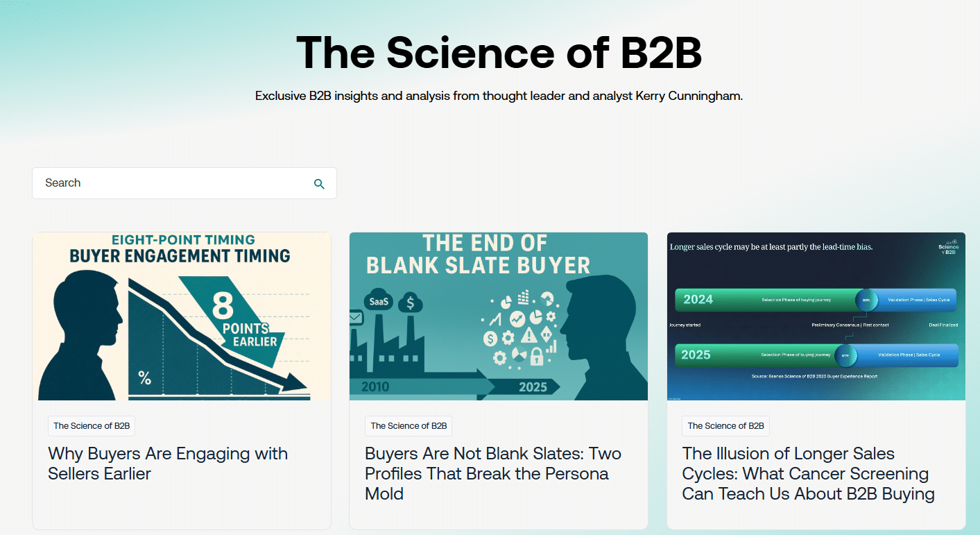Click the cancer screening article card
The width and height of the screenshot is (980, 535).
point(816,378)
